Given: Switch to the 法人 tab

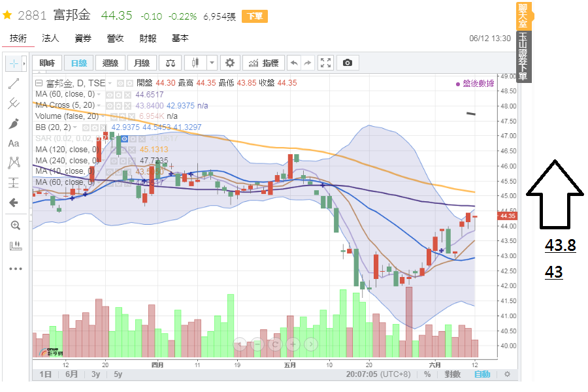Looking at the screenshot, I should (x=50, y=39).
